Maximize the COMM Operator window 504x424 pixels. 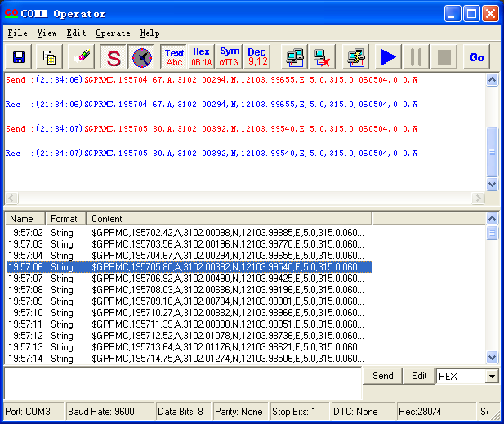point(471,14)
